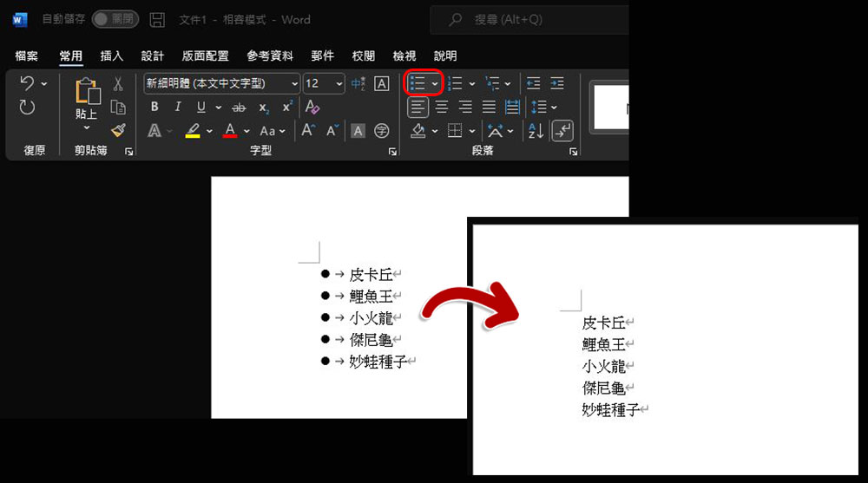Click the Copy icon

[118, 108]
